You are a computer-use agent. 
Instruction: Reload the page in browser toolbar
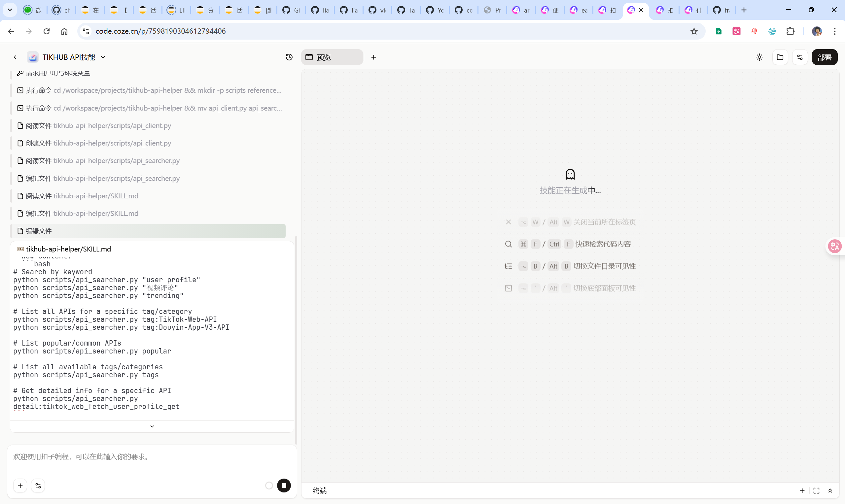[x=47, y=31]
